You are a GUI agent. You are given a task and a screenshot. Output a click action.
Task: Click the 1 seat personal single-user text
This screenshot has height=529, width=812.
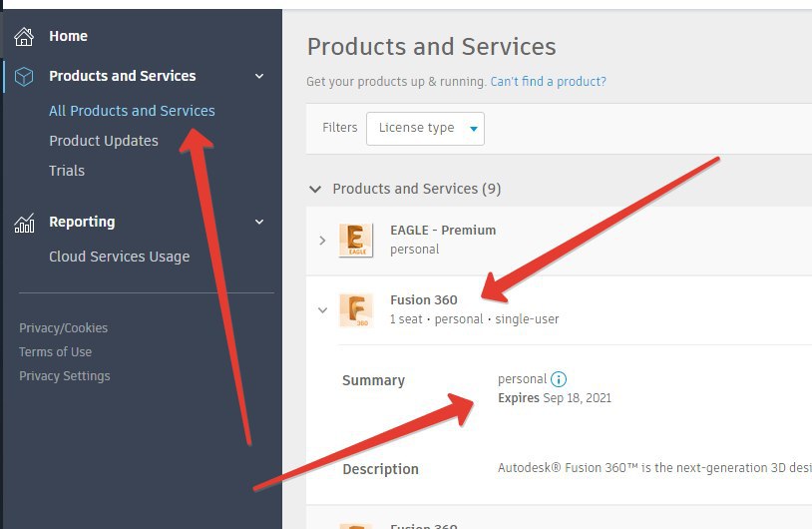click(475, 319)
